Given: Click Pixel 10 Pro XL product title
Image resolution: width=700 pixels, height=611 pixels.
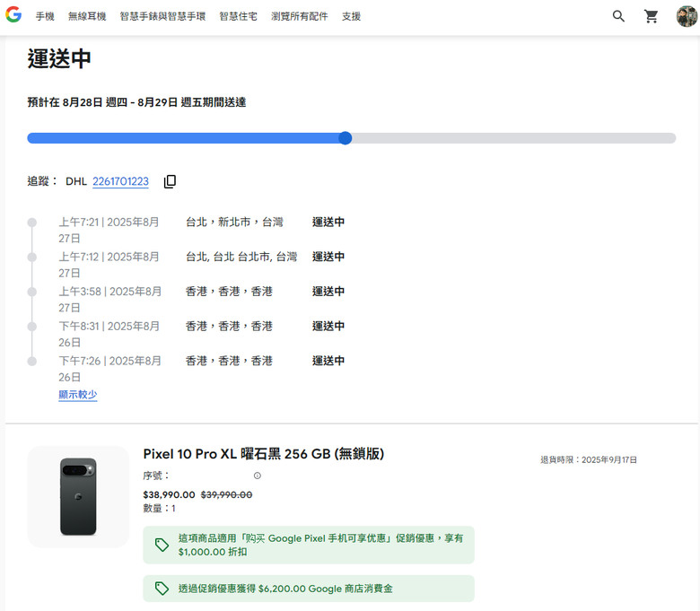Looking at the screenshot, I should click(x=263, y=454).
